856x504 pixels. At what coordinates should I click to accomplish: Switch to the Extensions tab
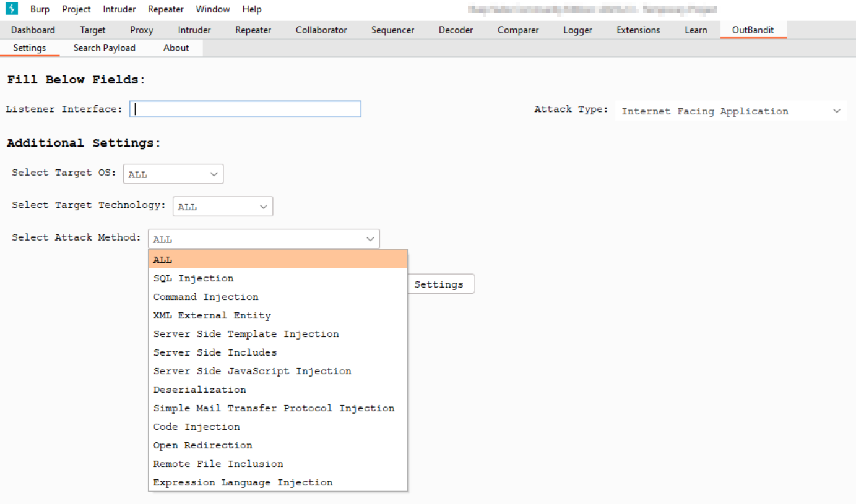(x=638, y=30)
